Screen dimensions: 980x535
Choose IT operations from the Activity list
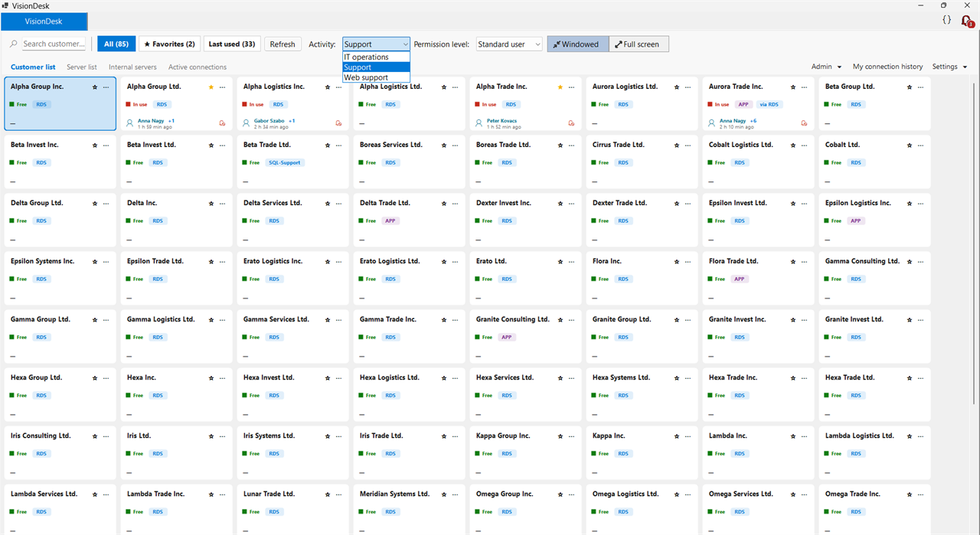[377, 57]
